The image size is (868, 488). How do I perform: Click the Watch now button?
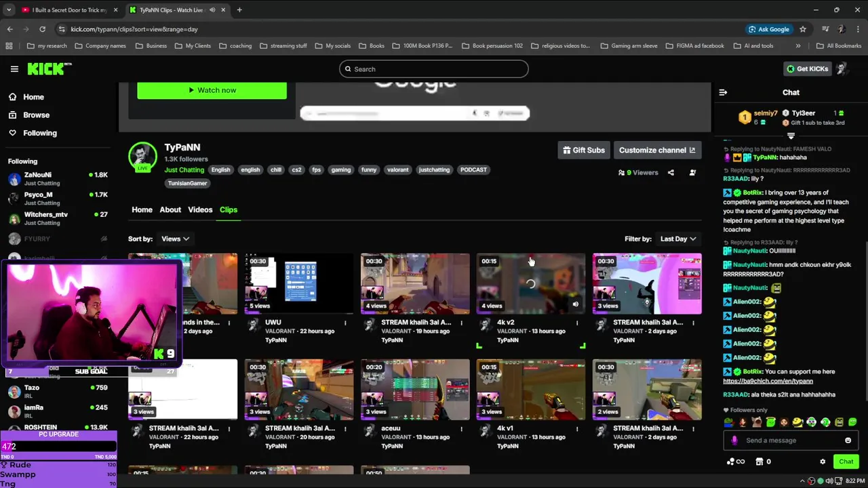click(x=212, y=90)
